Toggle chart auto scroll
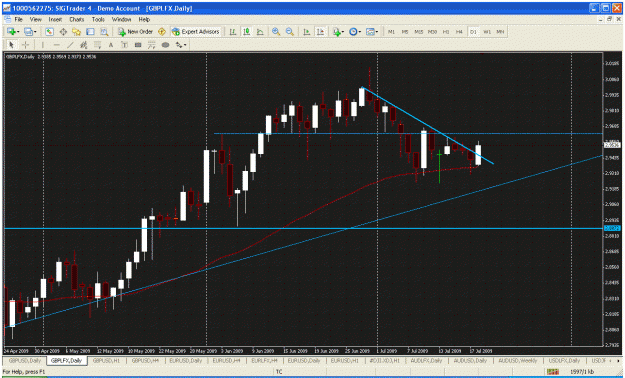 click(x=306, y=32)
